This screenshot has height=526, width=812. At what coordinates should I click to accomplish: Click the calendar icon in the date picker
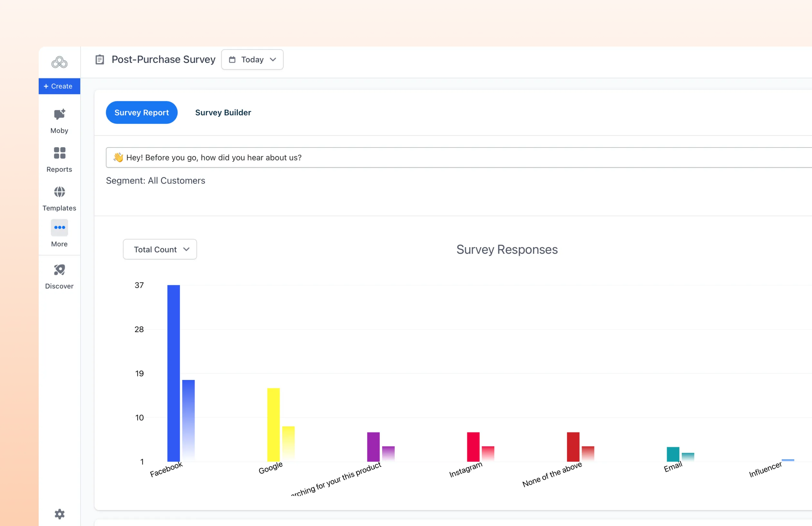point(232,60)
